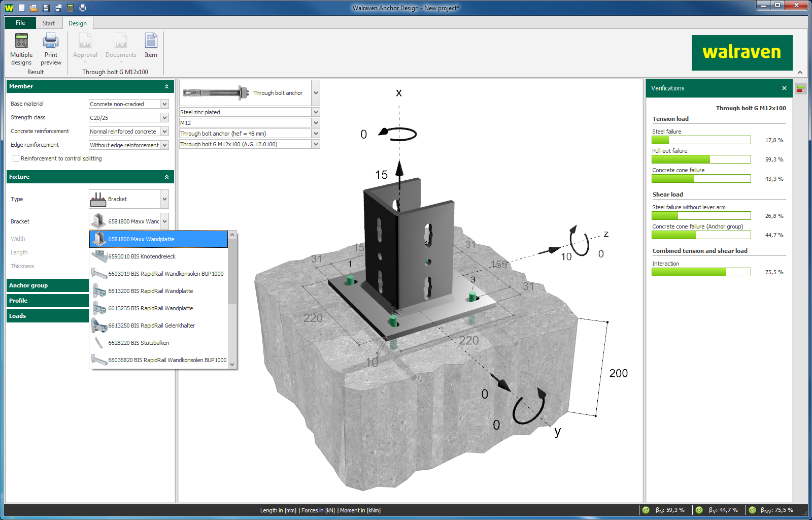Open the Edge reinforcement dropdown

point(164,145)
